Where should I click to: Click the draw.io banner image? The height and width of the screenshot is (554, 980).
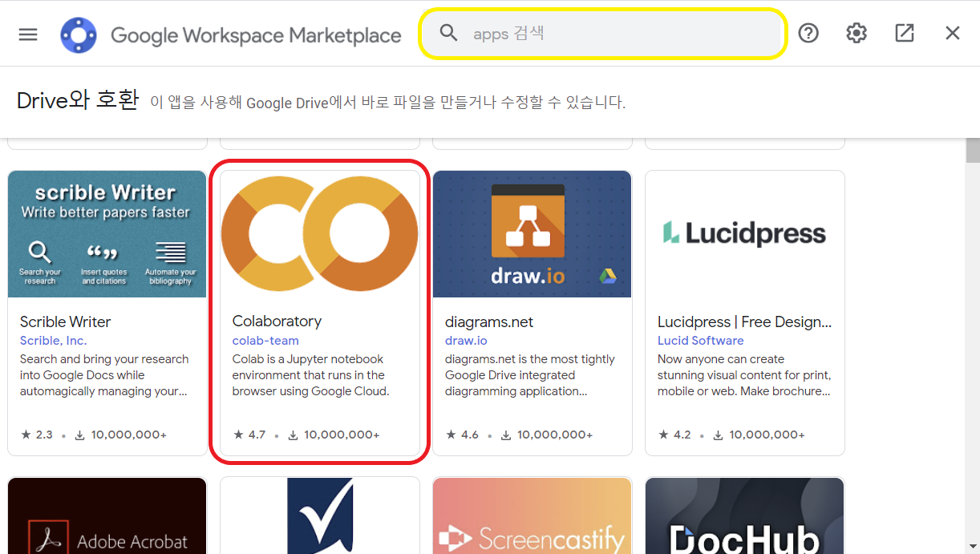click(533, 234)
